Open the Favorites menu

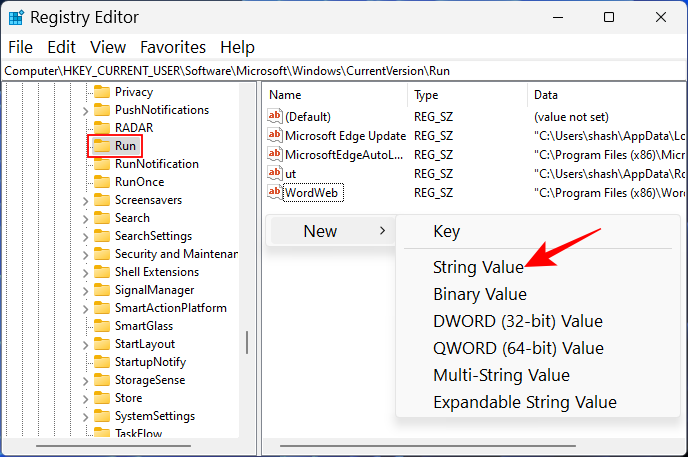pyautogui.click(x=173, y=47)
